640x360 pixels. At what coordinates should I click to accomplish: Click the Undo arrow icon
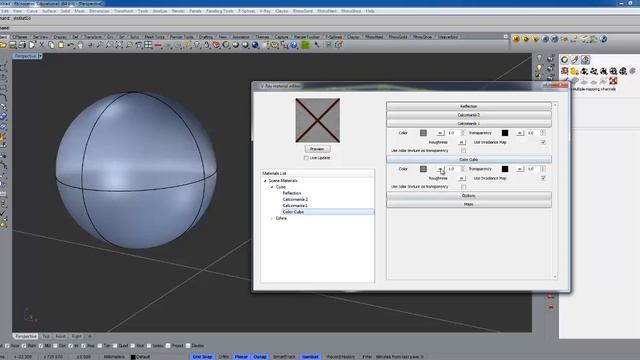click(71, 45)
